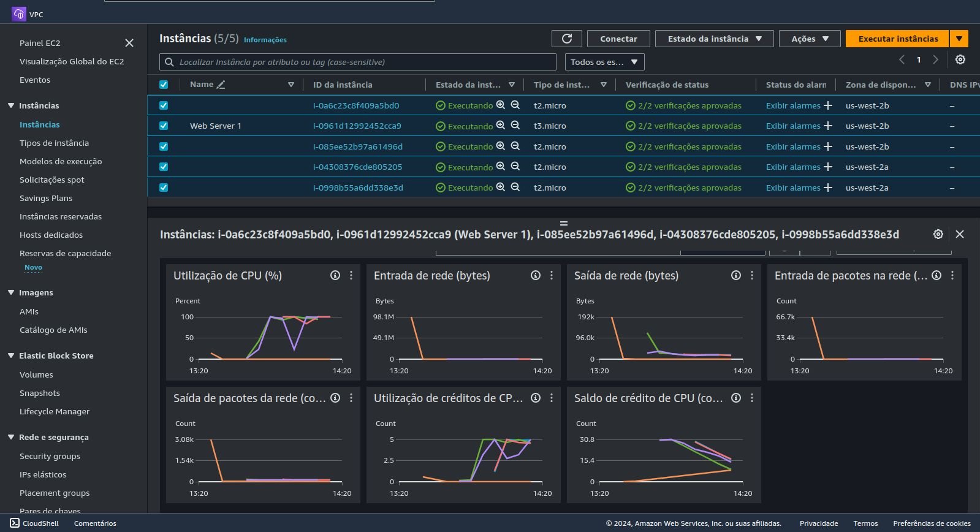Zoom out filter for instance i-04308376cde805205 state
The image size is (980, 532).
click(x=515, y=167)
